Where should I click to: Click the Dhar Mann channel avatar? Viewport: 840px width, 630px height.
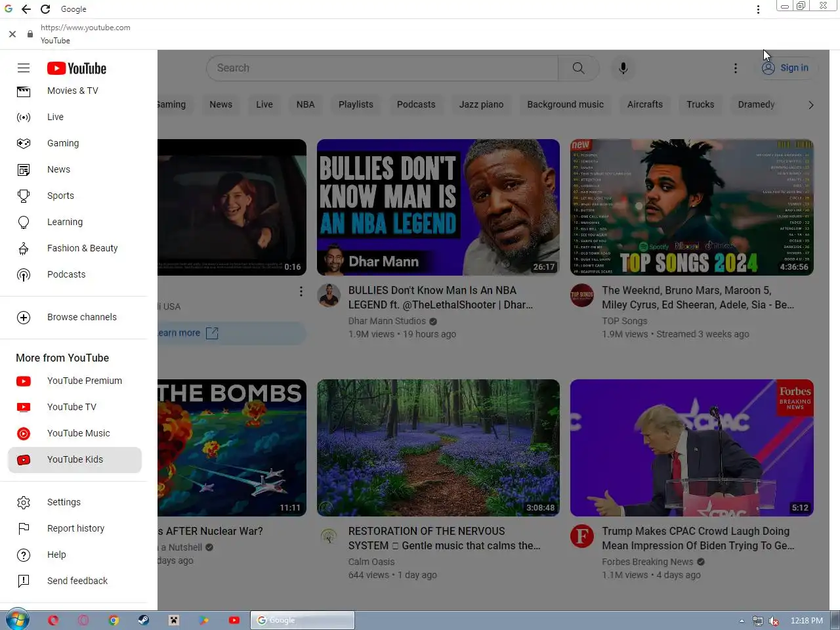pyautogui.click(x=329, y=296)
